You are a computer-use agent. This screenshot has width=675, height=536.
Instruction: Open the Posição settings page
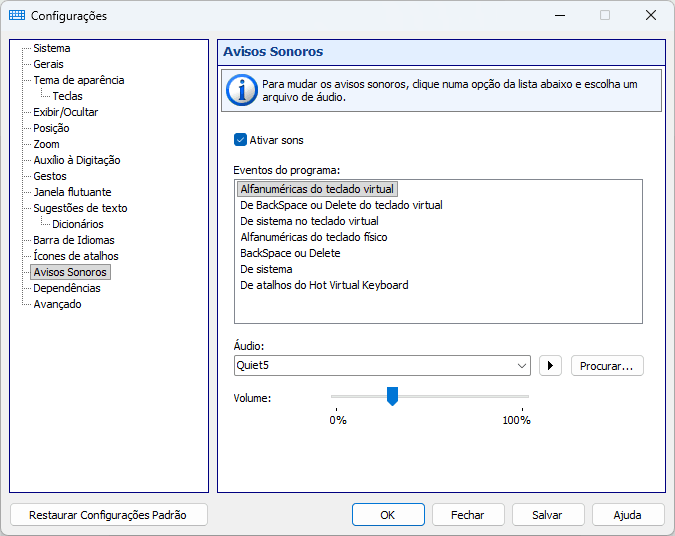click(x=51, y=128)
